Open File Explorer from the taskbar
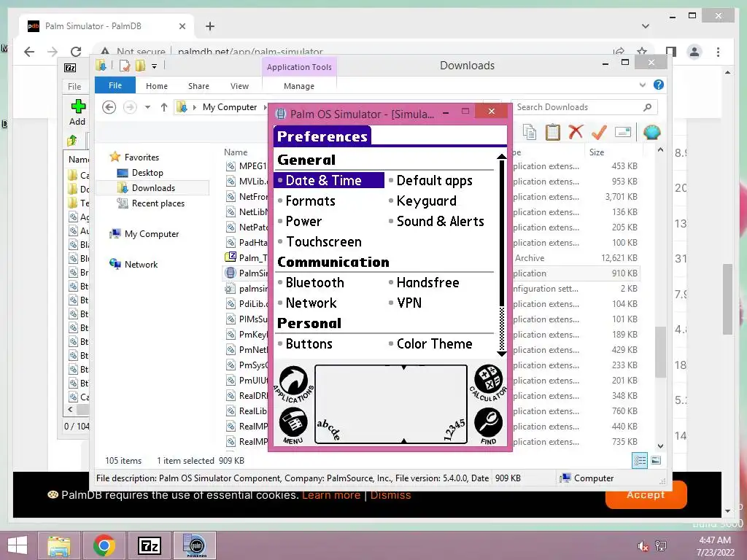This screenshot has height=560, width=747. click(58, 545)
